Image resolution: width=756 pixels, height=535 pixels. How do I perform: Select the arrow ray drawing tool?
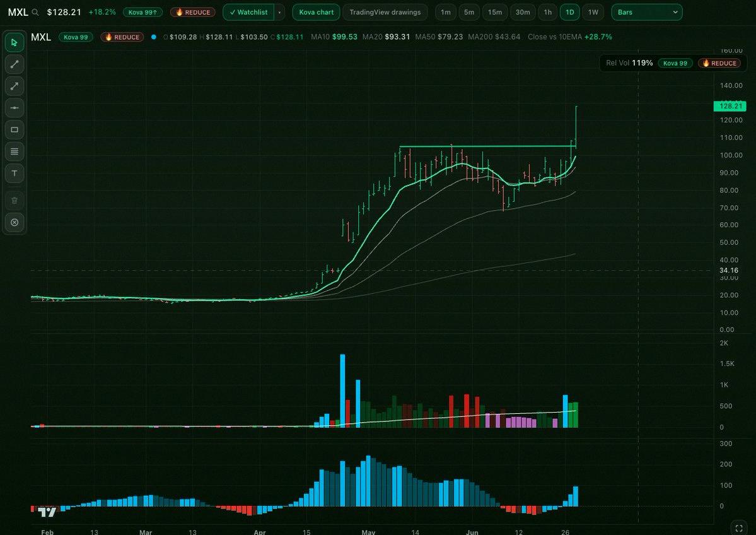click(x=15, y=86)
